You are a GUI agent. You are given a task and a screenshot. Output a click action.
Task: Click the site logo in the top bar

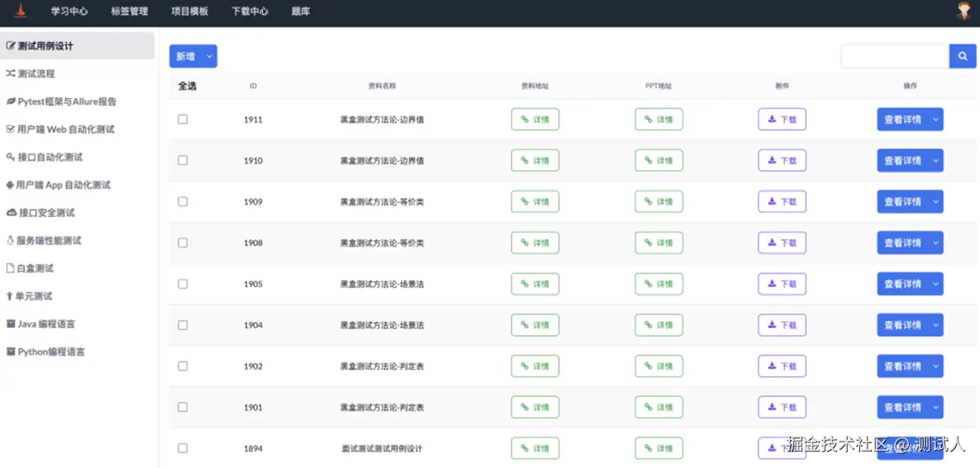click(x=21, y=10)
